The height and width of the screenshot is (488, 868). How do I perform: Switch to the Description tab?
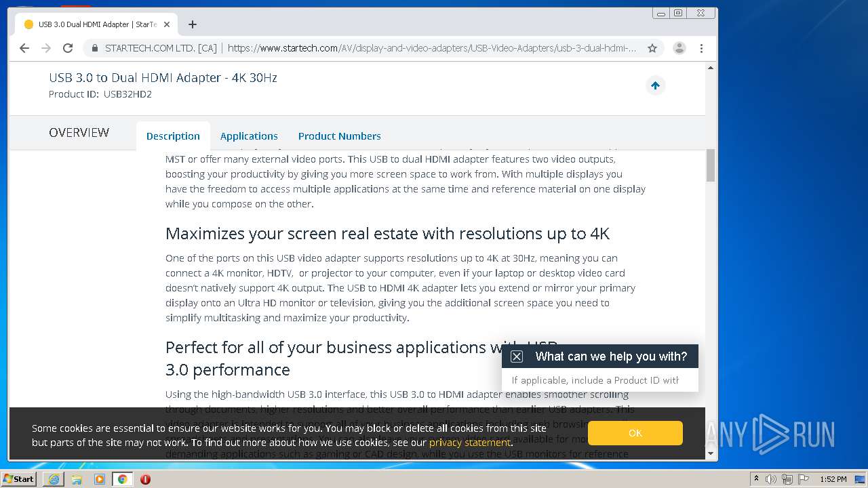[173, 136]
